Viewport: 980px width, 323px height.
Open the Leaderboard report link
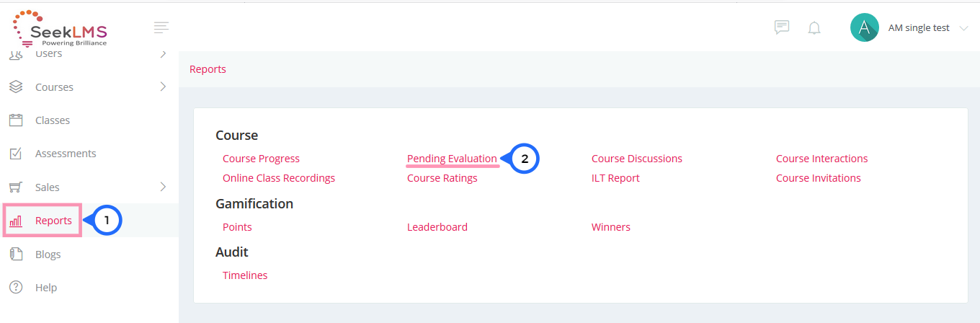pyautogui.click(x=437, y=227)
